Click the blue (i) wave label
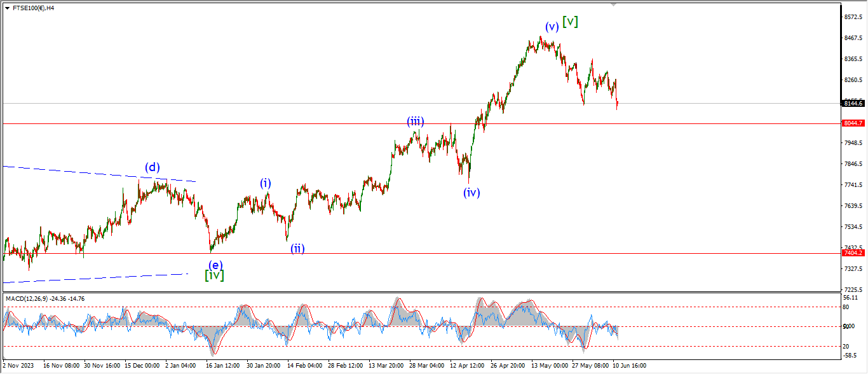The width and height of the screenshot is (868, 374). click(x=265, y=183)
